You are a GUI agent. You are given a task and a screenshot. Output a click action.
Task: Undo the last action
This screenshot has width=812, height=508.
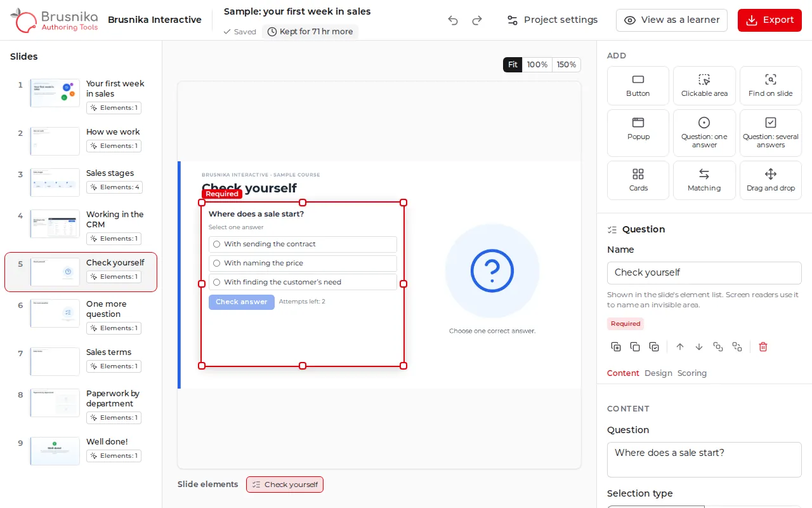453,20
